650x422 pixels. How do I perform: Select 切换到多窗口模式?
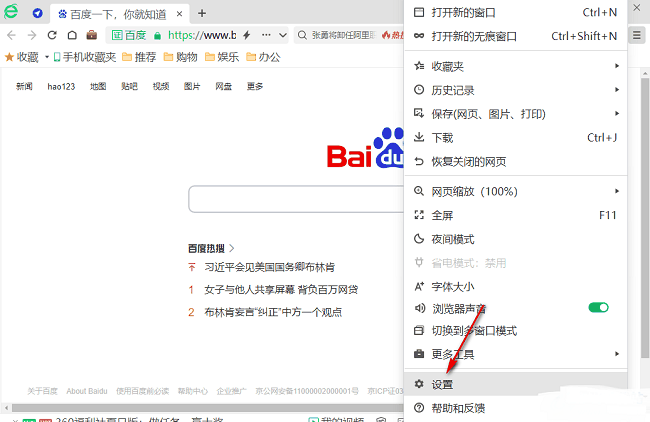coord(515,331)
